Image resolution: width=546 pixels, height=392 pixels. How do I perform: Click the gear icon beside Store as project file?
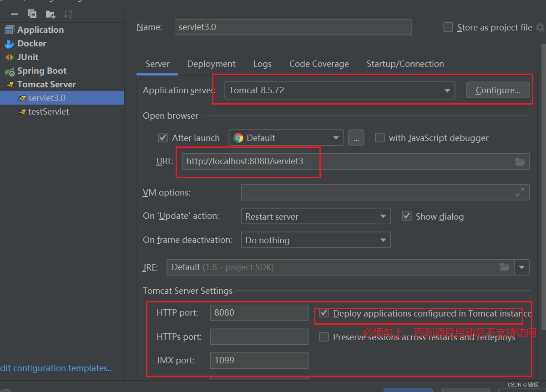point(540,28)
